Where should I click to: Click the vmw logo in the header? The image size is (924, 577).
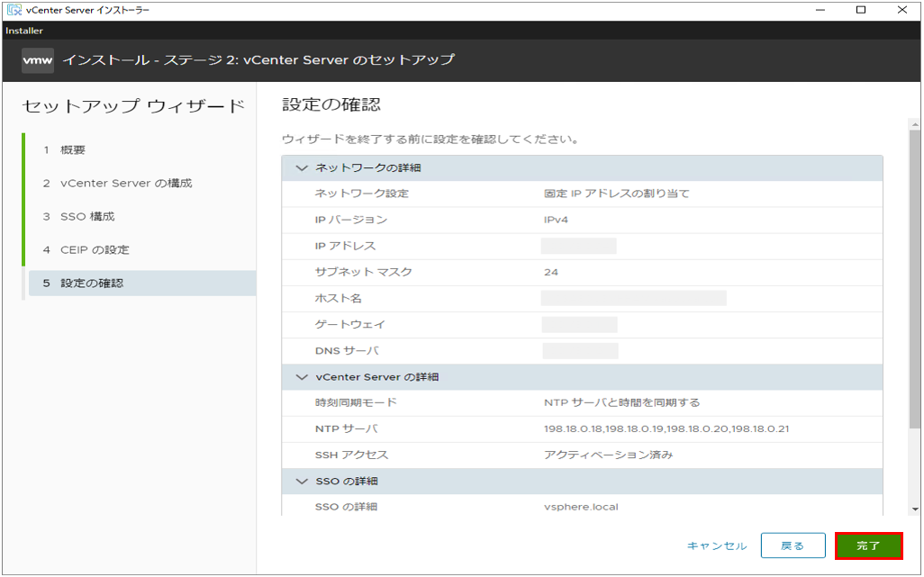coord(38,60)
